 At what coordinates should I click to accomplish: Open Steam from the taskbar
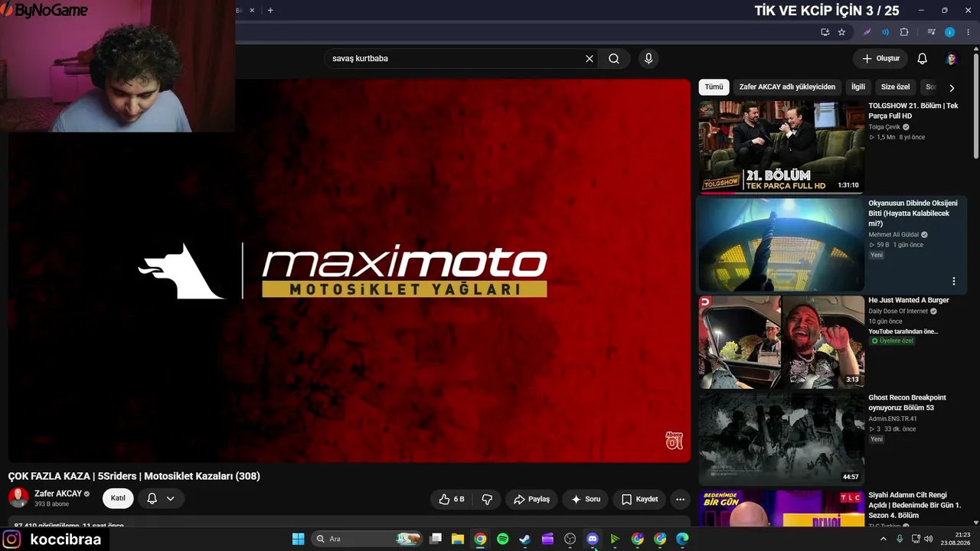[525, 539]
